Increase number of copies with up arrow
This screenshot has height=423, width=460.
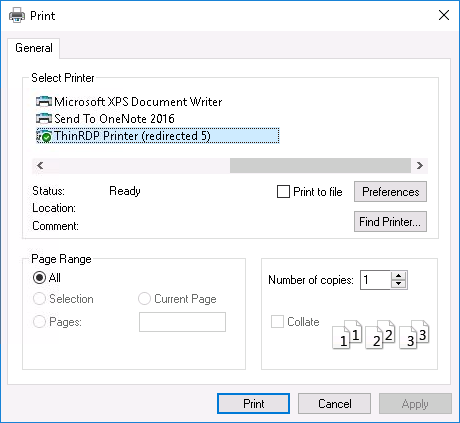(398, 276)
